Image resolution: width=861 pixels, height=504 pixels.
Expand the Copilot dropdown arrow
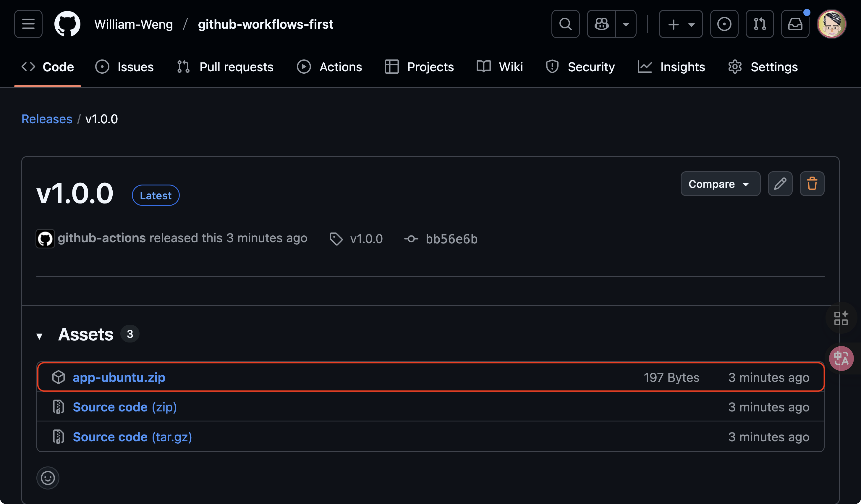626,24
